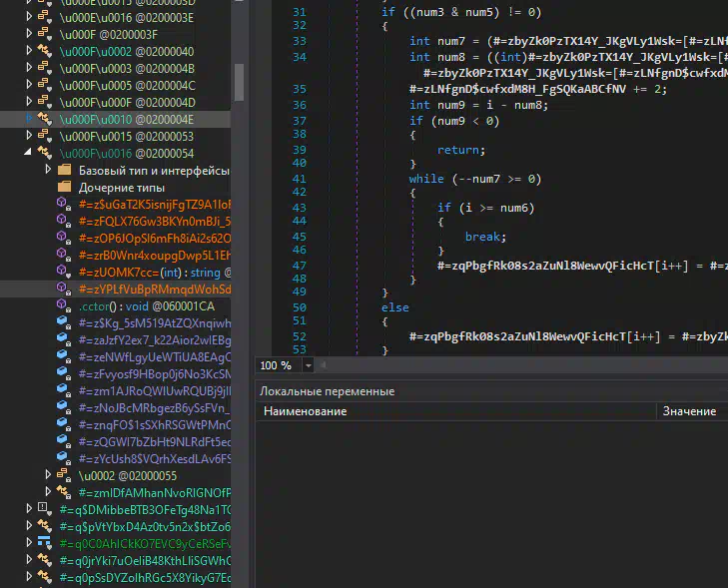The image size is (728, 588).
Task: Click the class icon beside \u000F\u0010 @0200004E
Action: pos(44,119)
